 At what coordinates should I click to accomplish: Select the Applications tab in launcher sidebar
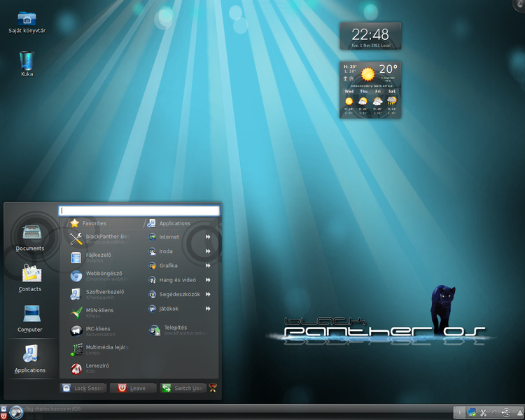point(30,359)
